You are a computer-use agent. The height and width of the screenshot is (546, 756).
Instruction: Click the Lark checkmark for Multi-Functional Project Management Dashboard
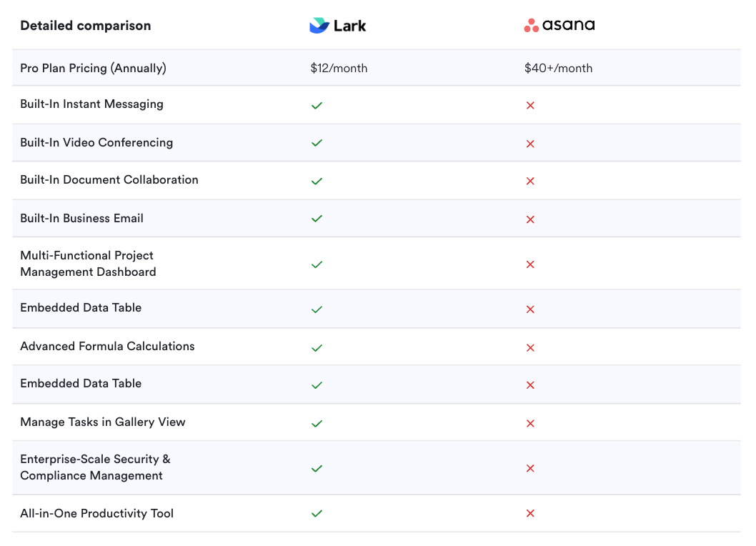[x=317, y=264]
